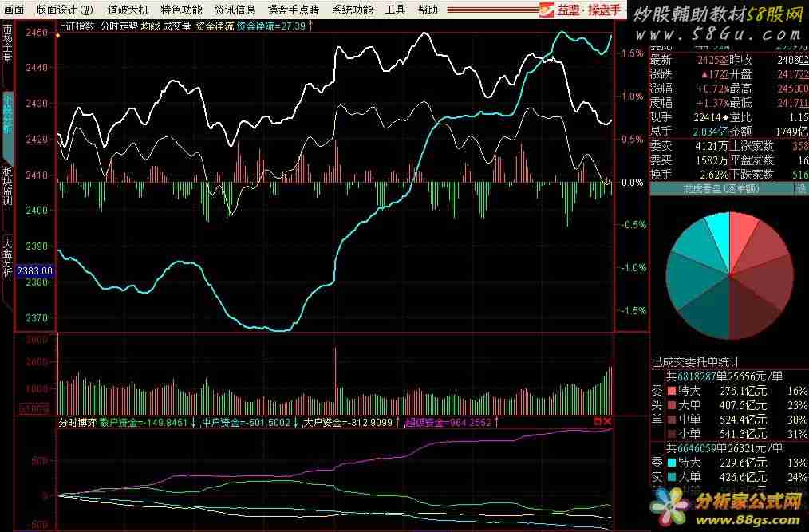The width and height of the screenshot is (809, 532).
Task: Click the 分时博弈 panel title
Action: (77, 423)
